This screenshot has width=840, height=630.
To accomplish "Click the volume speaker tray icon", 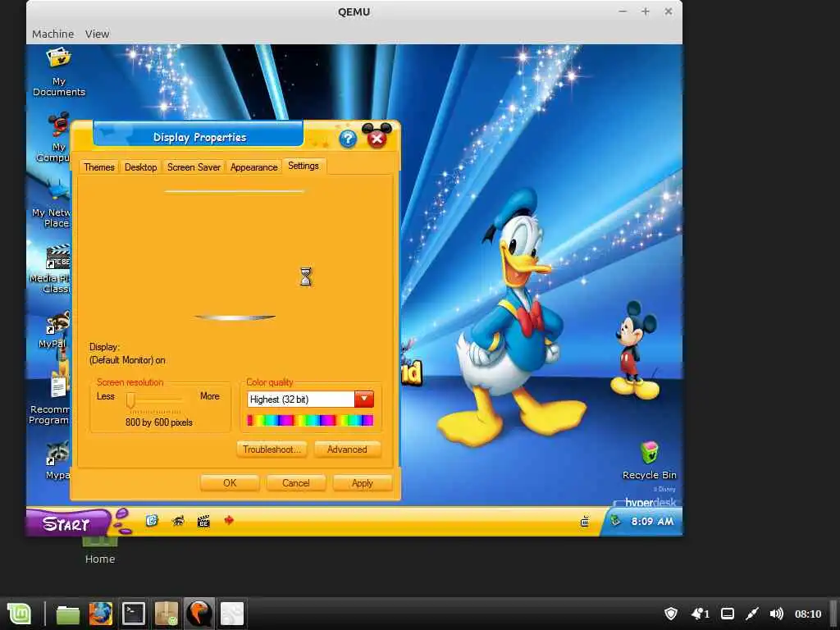I will pos(776,614).
